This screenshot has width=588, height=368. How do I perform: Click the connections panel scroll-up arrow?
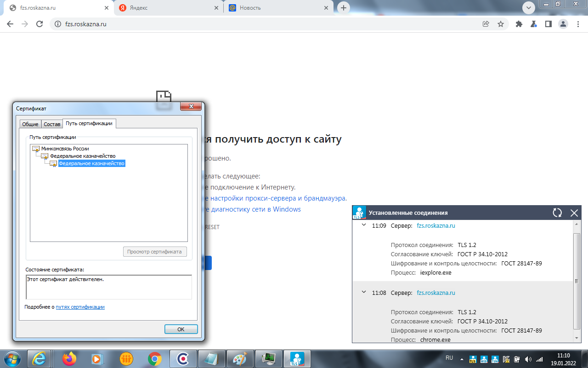click(577, 224)
